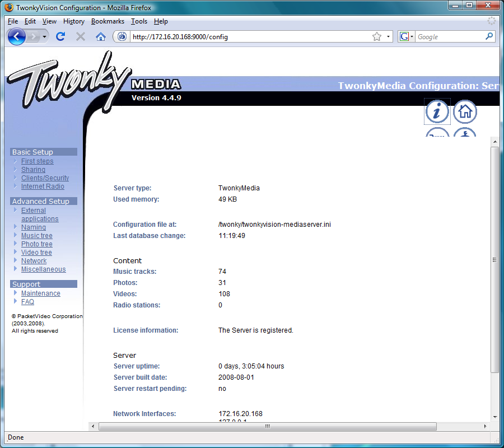Viewport: 504px width, 448px height.
Task: Click the server uptime value
Action: click(x=251, y=366)
